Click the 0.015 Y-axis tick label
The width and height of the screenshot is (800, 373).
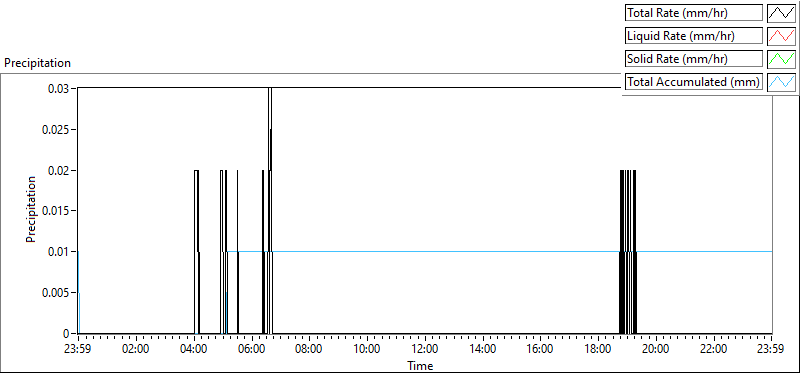tap(56, 211)
